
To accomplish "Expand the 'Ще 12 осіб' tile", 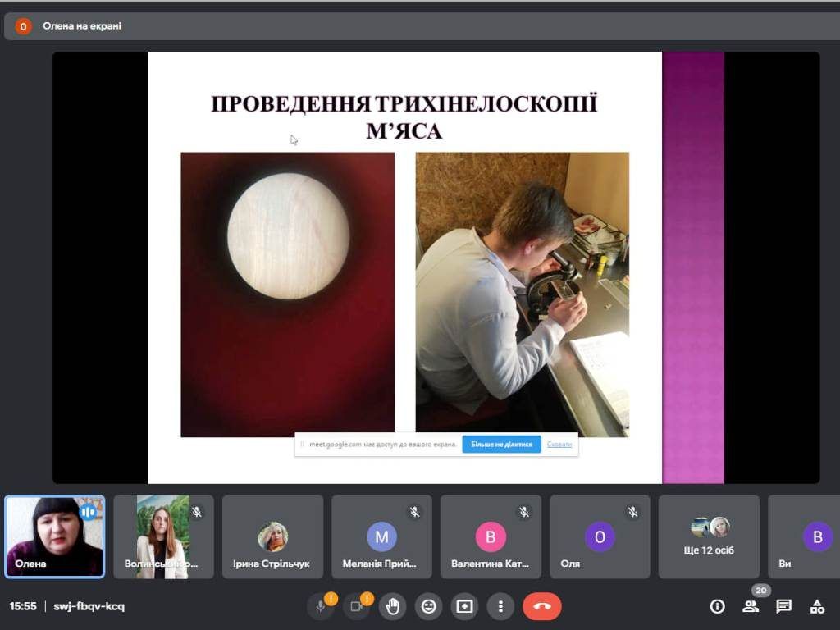I will click(709, 536).
